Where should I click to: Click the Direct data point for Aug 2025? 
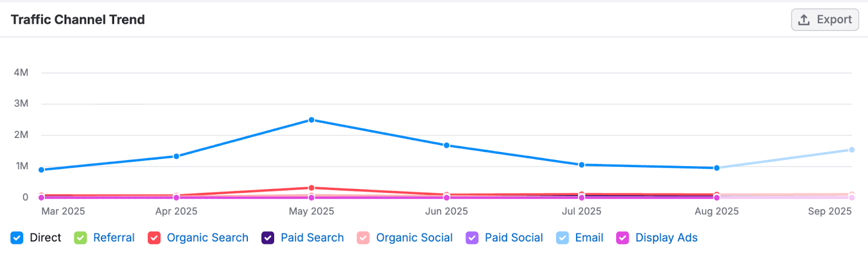[x=717, y=168]
